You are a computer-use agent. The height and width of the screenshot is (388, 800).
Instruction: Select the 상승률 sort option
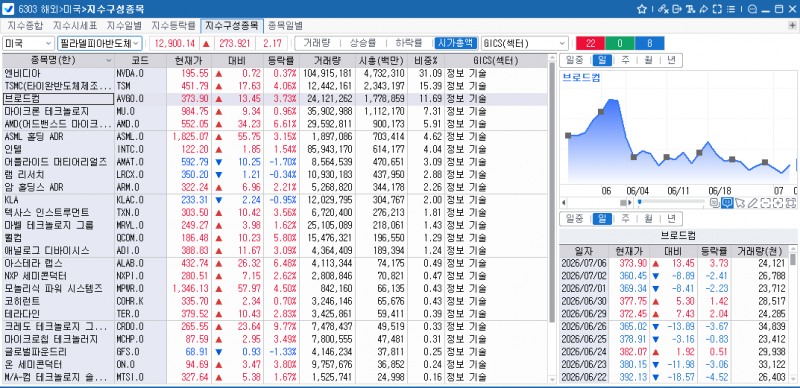[363, 43]
